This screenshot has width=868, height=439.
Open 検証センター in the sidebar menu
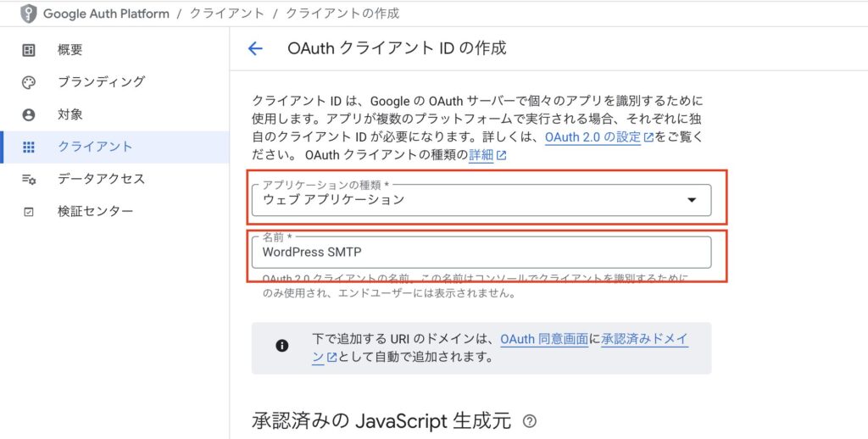pyautogui.click(x=114, y=212)
